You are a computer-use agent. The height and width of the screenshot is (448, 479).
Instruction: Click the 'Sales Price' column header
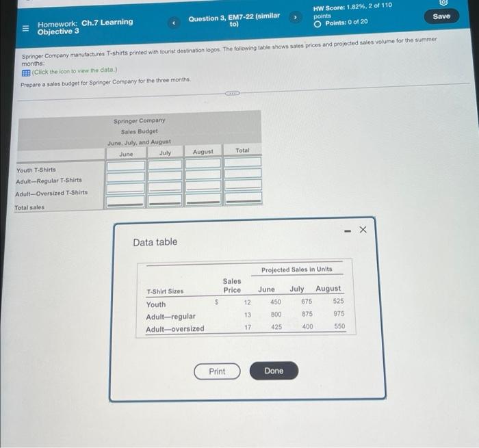pos(232,285)
